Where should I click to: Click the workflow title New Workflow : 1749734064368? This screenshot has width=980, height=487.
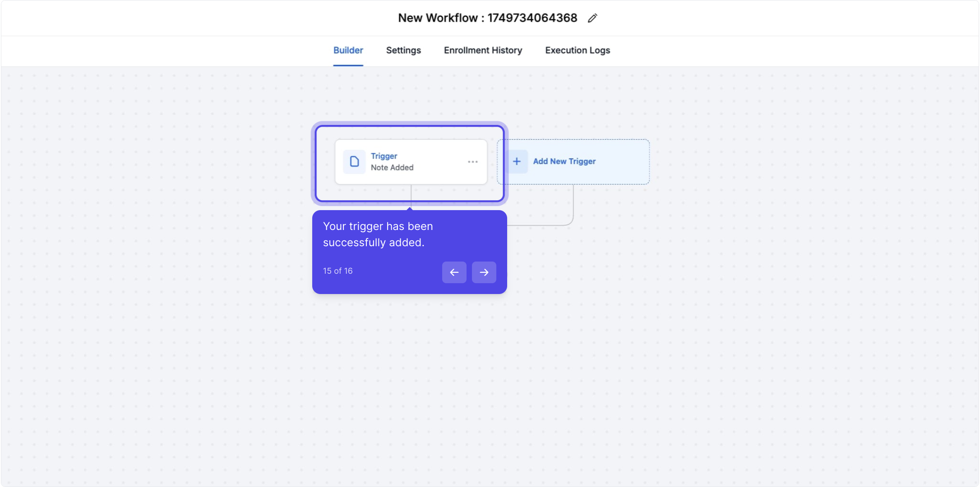tap(488, 18)
